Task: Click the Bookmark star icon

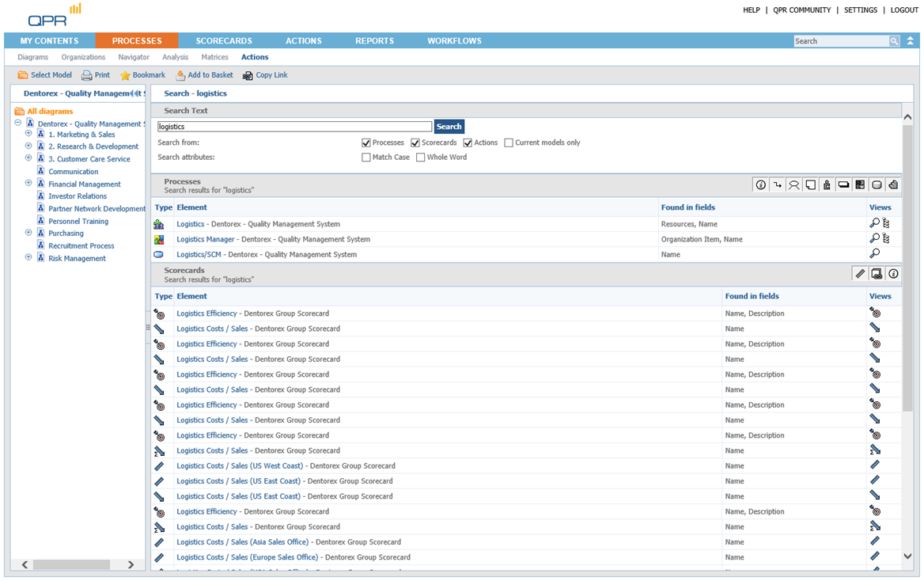Action: click(x=125, y=75)
